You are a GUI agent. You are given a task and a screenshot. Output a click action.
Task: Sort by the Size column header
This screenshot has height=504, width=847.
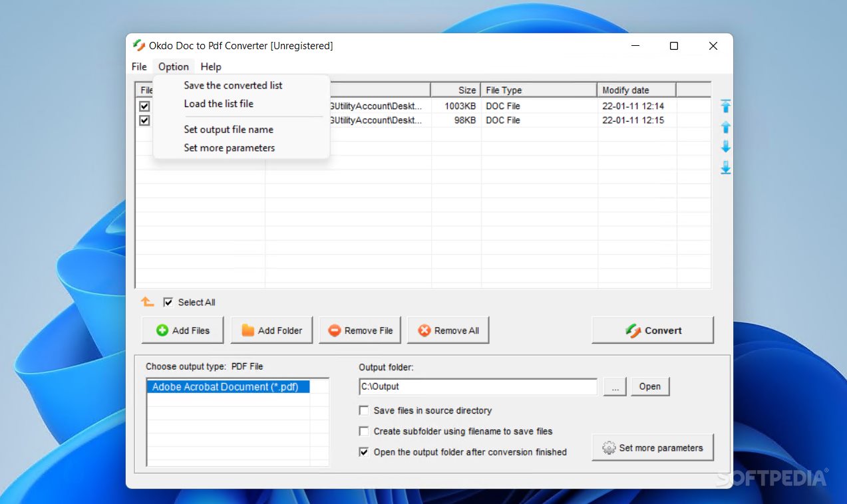coord(456,90)
